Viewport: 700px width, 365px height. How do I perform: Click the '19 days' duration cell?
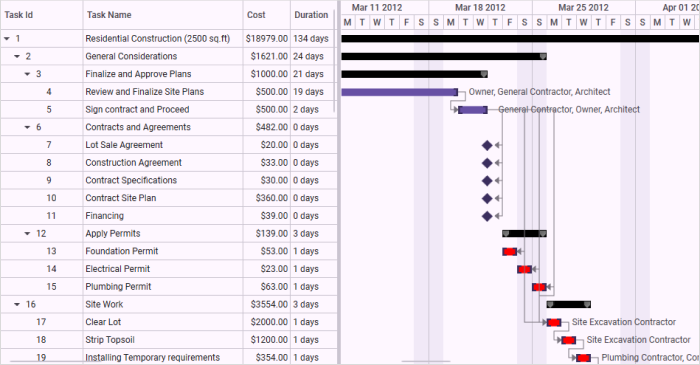[313, 92]
